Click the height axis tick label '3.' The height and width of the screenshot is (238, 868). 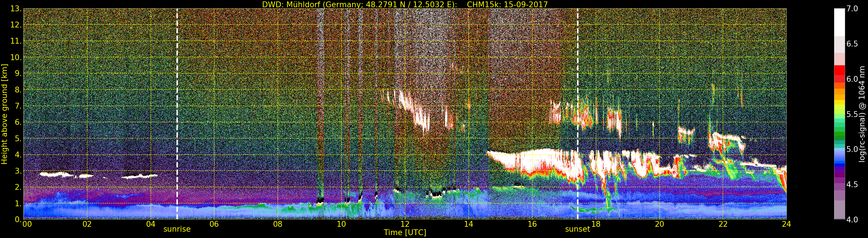[x=18, y=171]
